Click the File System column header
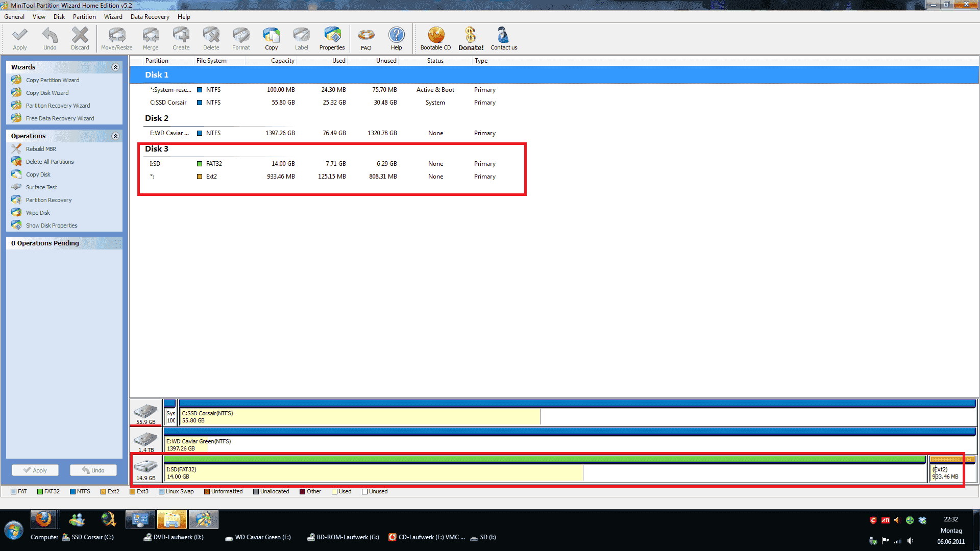 point(211,61)
